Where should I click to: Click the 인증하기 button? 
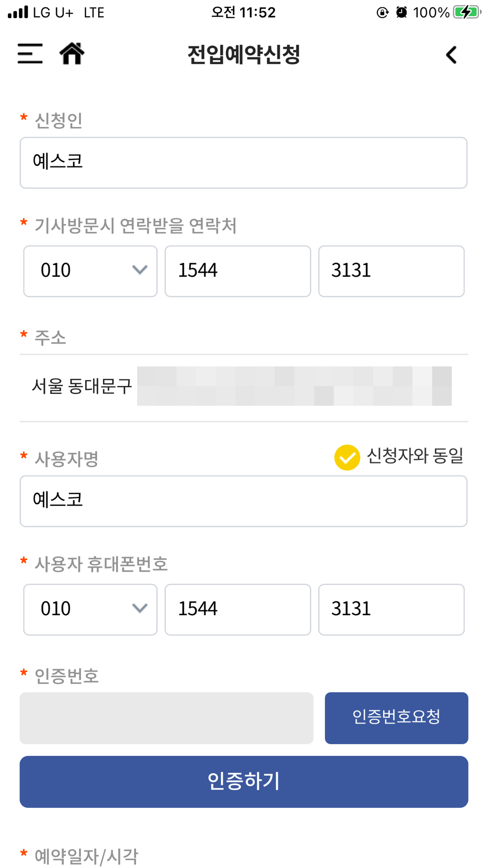tap(244, 782)
